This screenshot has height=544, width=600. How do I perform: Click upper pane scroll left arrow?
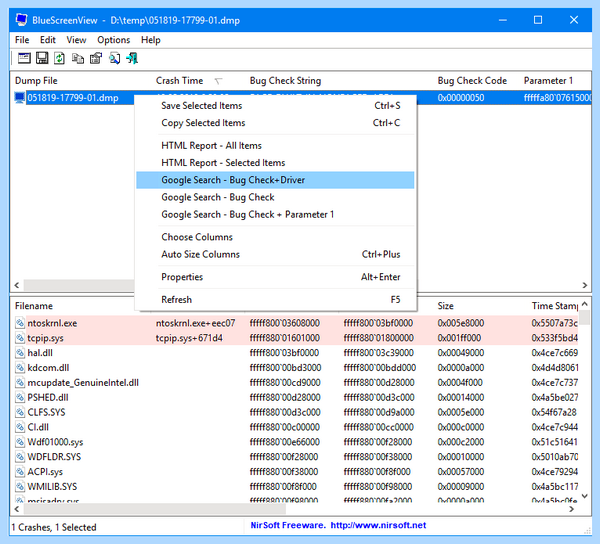pos(16,285)
